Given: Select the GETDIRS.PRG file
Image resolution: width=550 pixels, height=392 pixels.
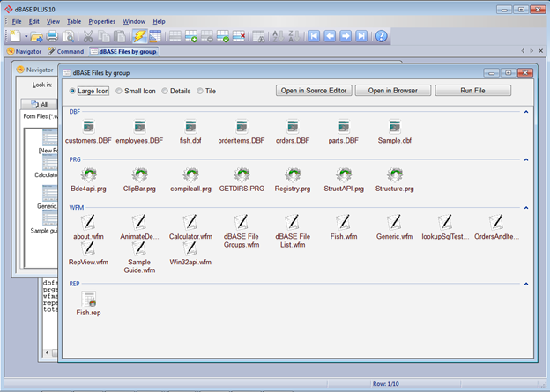Looking at the screenshot, I should [x=242, y=180].
